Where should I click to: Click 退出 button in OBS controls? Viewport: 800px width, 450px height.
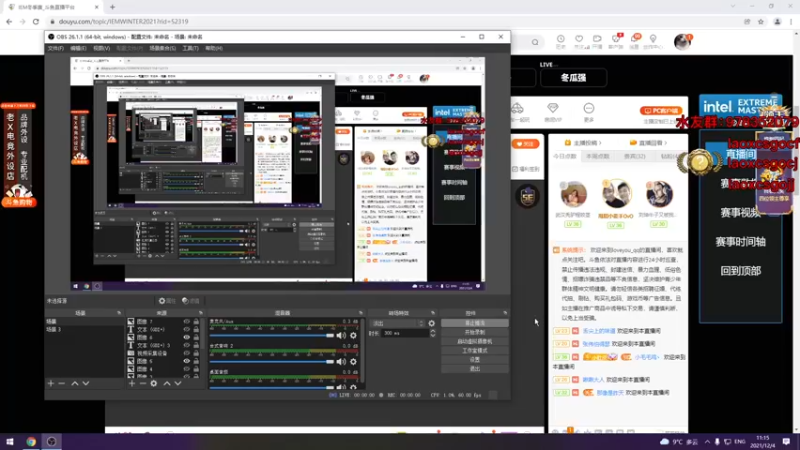(x=474, y=368)
